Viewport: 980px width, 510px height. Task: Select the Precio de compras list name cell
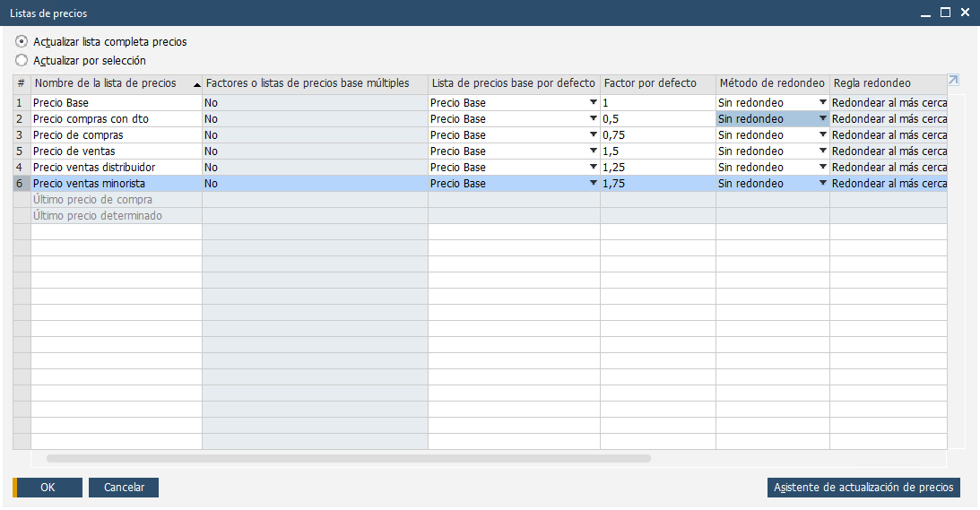coord(117,135)
